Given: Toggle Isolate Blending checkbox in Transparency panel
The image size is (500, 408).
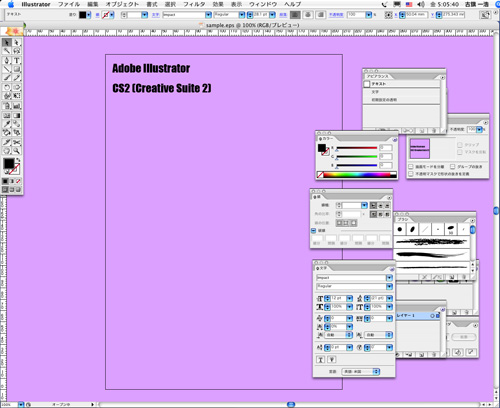Looking at the screenshot, I should point(411,166).
